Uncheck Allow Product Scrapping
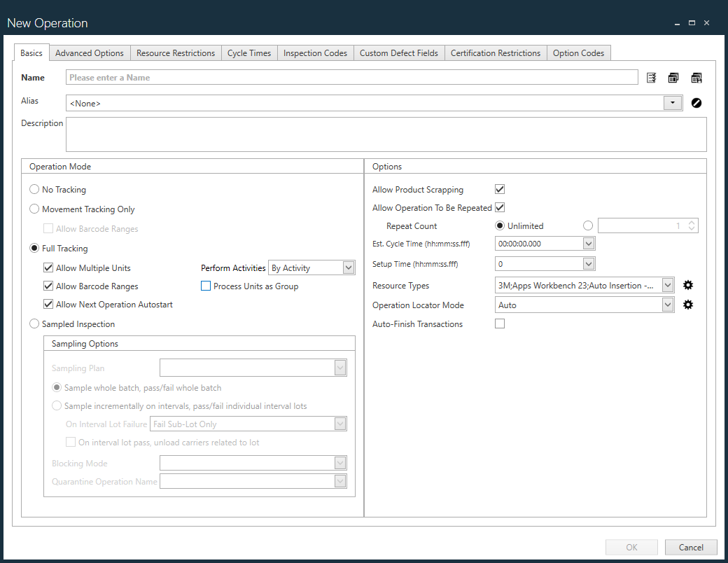Screen dimensions: 728x563 500,189
